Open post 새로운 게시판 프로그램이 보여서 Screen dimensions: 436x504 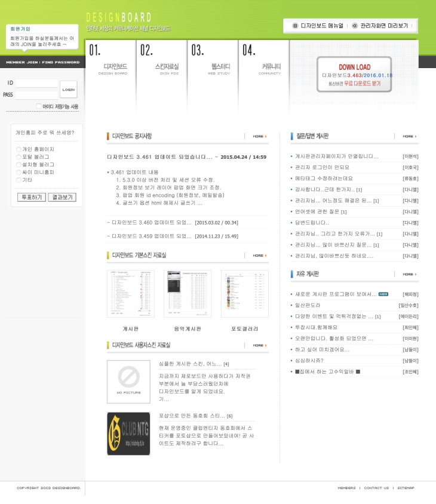336,294
